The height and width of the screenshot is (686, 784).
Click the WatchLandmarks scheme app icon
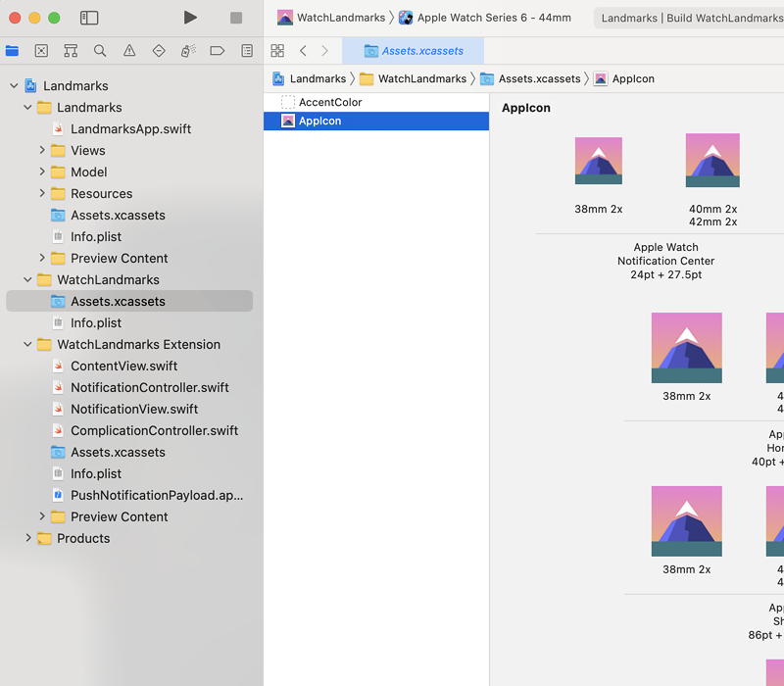click(285, 18)
